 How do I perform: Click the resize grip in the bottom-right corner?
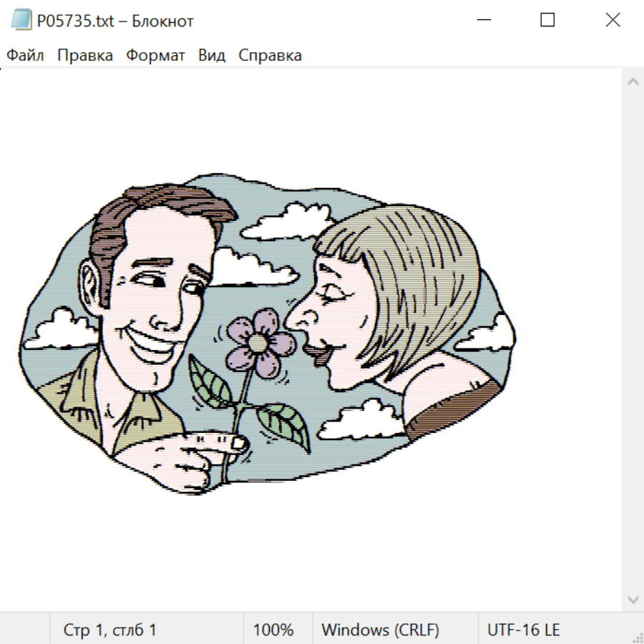coord(637,637)
